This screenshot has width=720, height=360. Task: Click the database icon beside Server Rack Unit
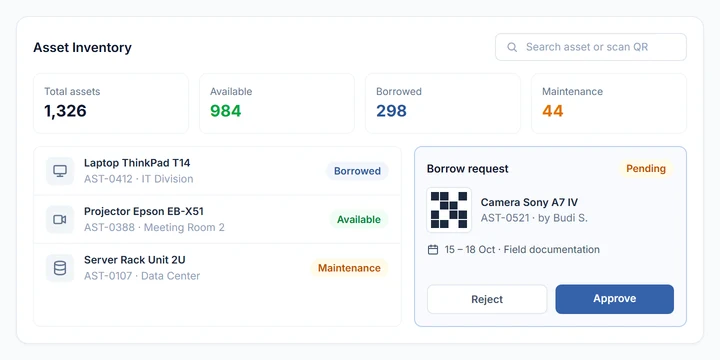[60, 268]
